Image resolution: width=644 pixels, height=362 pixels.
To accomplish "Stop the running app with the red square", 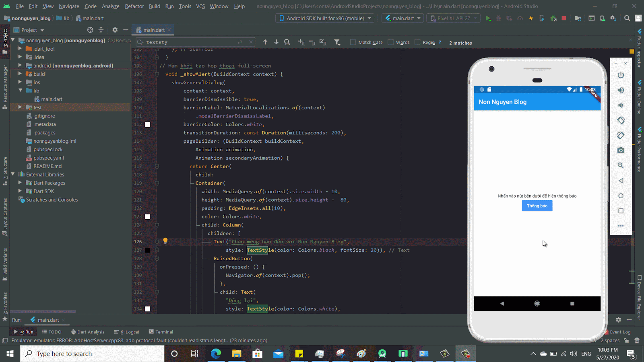I will coord(564,18).
